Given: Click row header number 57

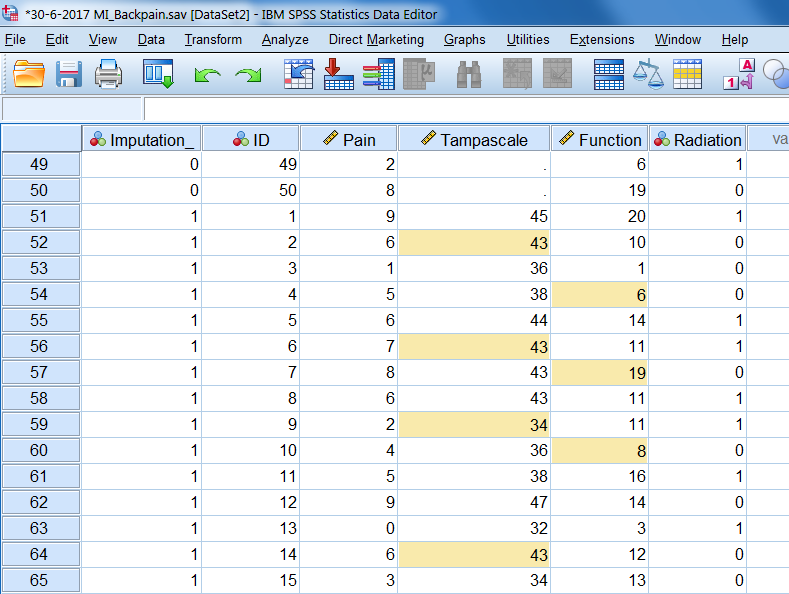Looking at the screenshot, I should (x=40, y=373).
